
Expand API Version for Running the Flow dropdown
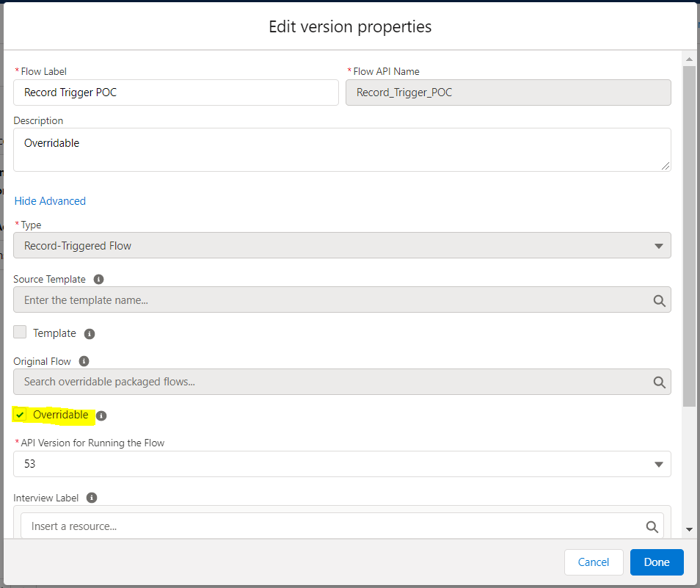(342, 464)
